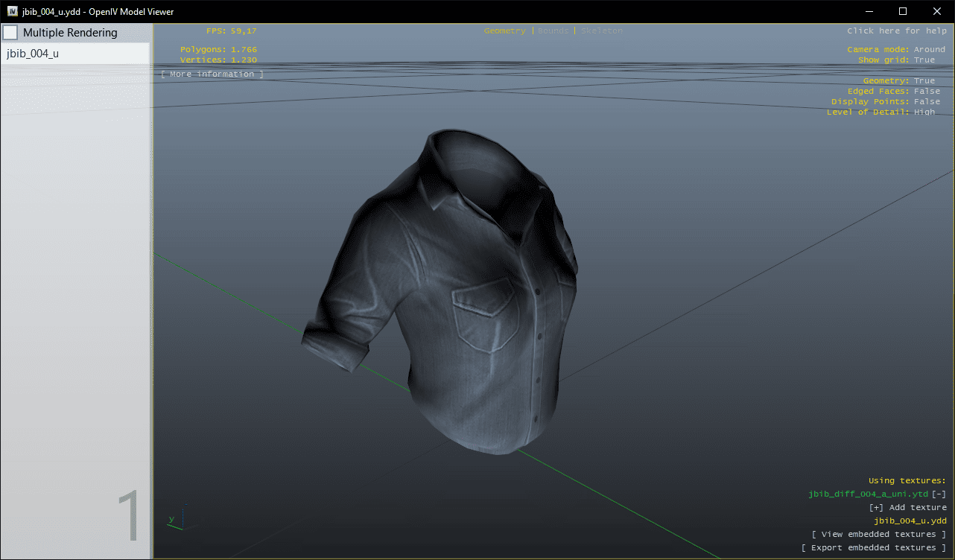Image resolution: width=955 pixels, height=560 pixels.
Task: Click the XYZ axis gizmo indicator
Action: [176, 521]
